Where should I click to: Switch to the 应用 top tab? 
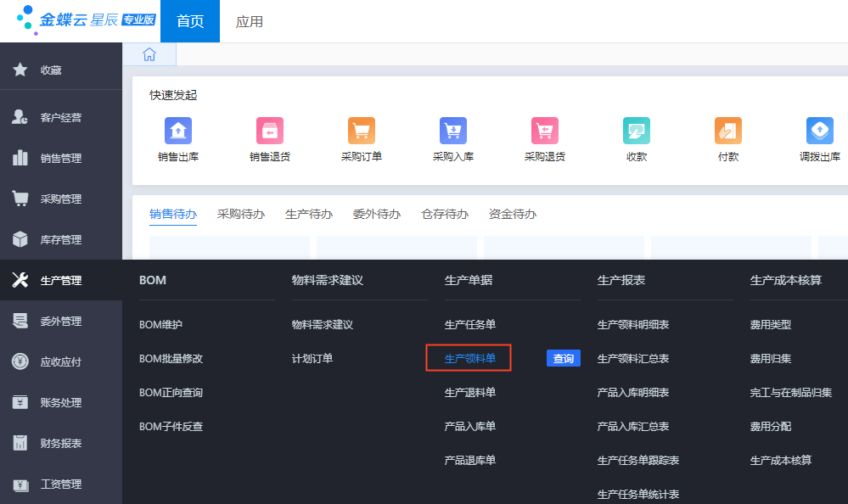[250, 21]
